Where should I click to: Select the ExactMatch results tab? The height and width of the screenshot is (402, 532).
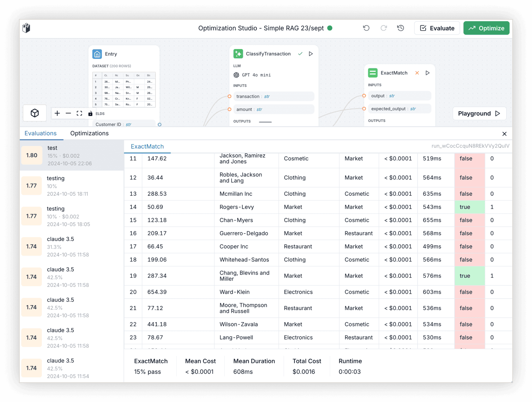pyautogui.click(x=147, y=147)
